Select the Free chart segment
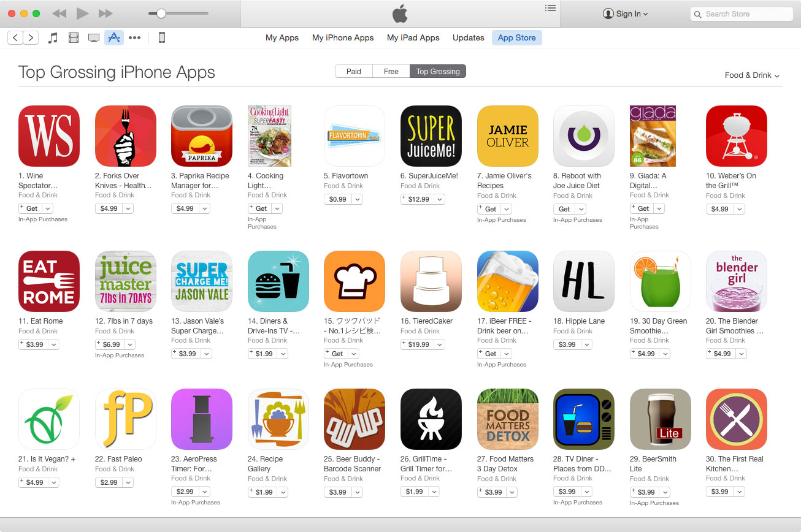 [x=391, y=71]
